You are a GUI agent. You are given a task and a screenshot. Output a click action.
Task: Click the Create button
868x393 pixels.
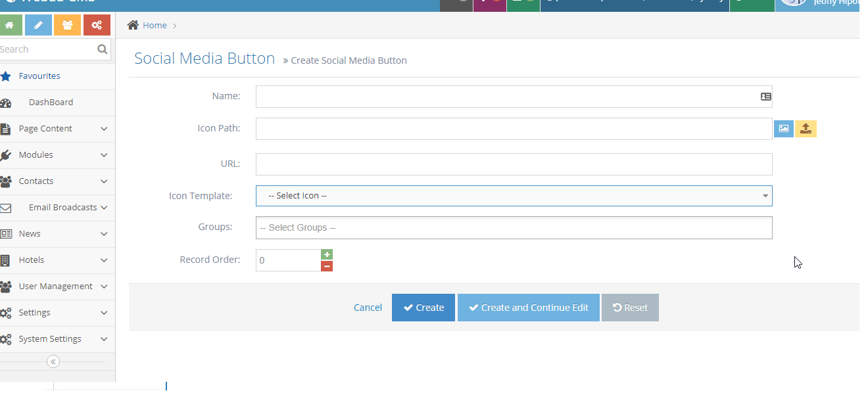point(423,307)
